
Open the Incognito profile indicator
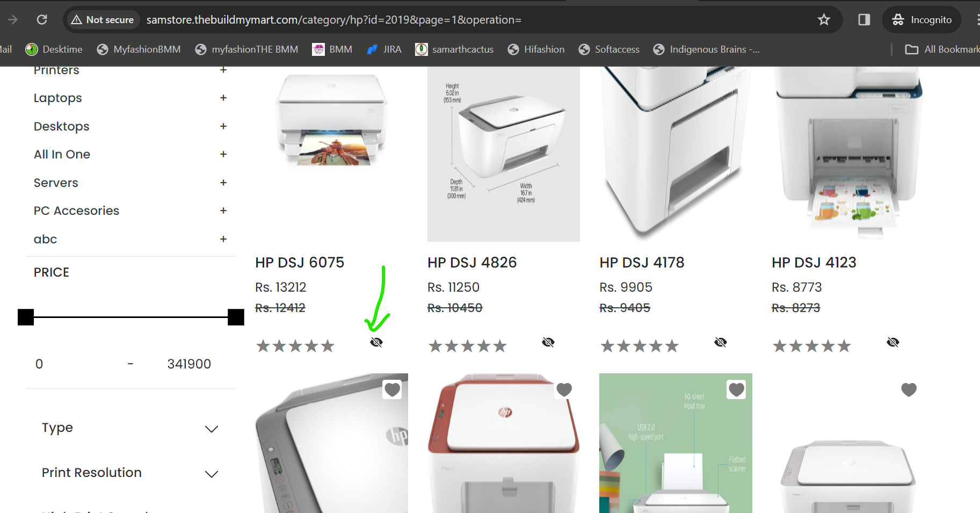(921, 20)
